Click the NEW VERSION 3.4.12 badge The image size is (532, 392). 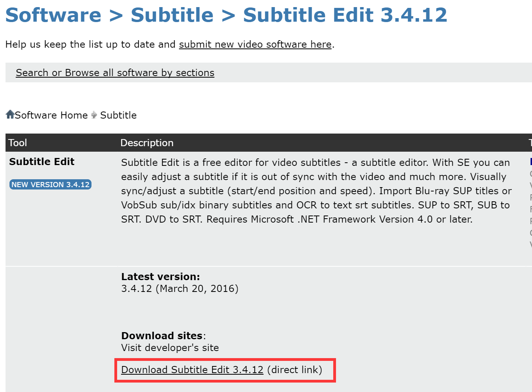point(50,184)
